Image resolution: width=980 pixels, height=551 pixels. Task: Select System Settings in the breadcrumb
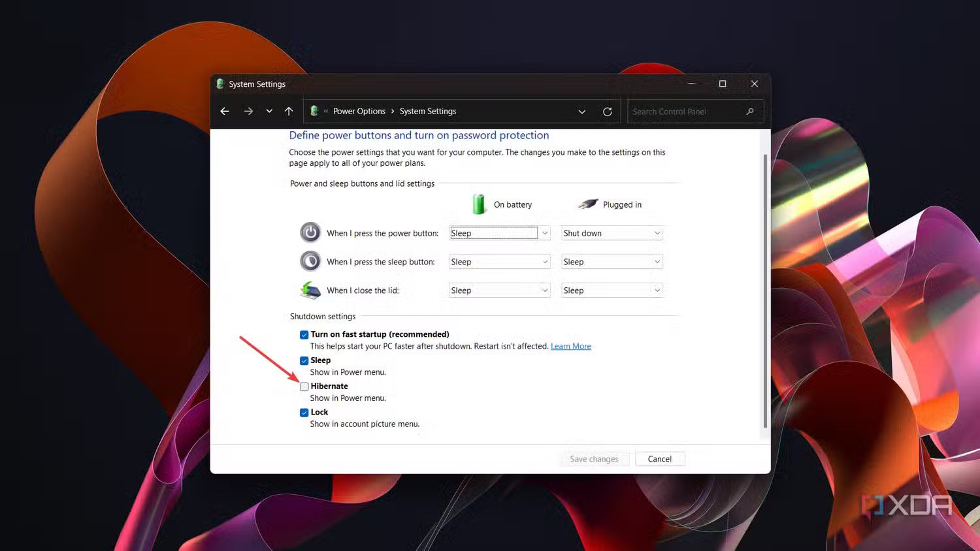[x=427, y=111]
